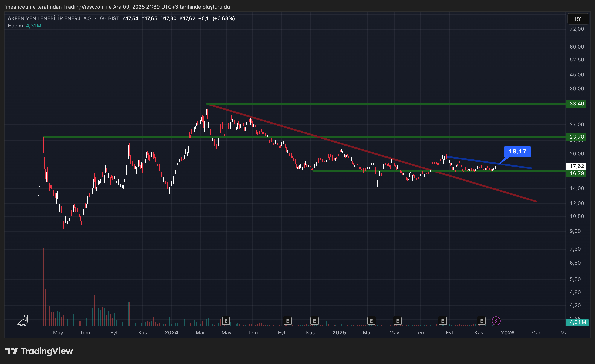The width and height of the screenshot is (595, 364).
Task: Click the TradingView logo at the bottom
Action: click(39, 351)
